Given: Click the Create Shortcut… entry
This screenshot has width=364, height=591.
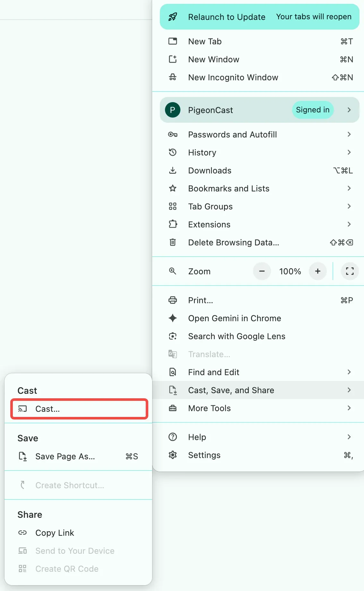Looking at the screenshot, I should click(x=78, y=485).
